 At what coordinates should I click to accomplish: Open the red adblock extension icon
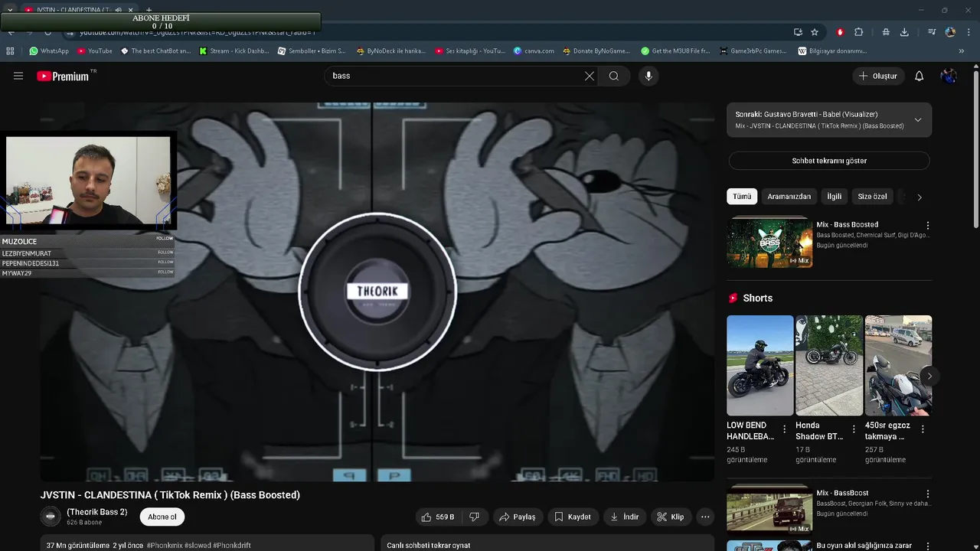tap(840, 32)
